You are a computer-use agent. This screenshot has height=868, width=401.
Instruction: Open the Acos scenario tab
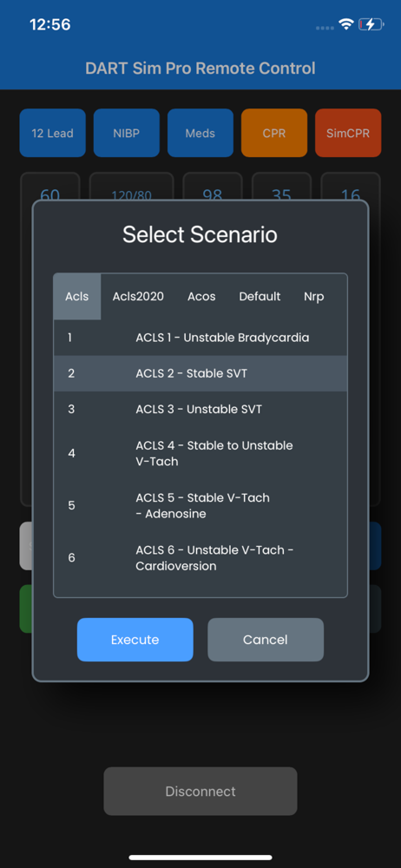pos(201,297)
